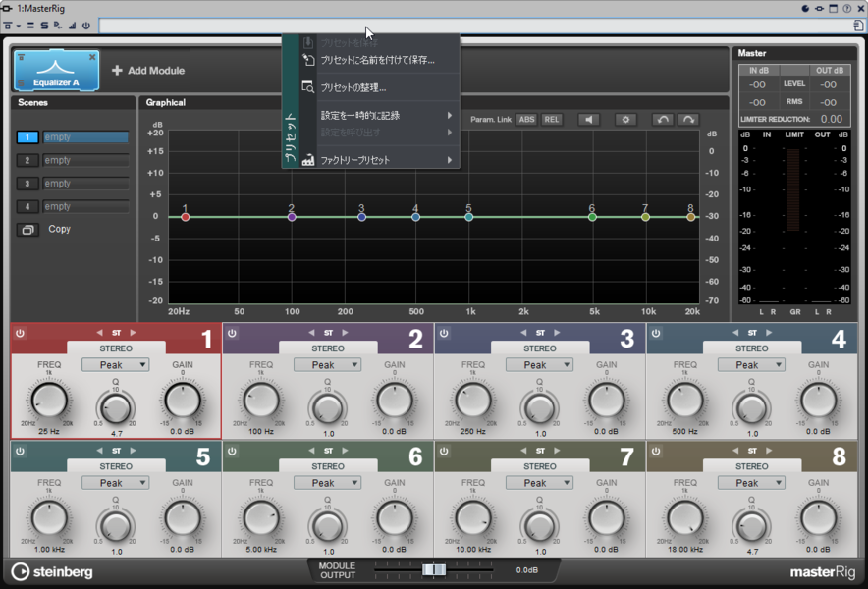868x589 pixels.
Task: Select scene 4 button
Action: coord(27,207)
